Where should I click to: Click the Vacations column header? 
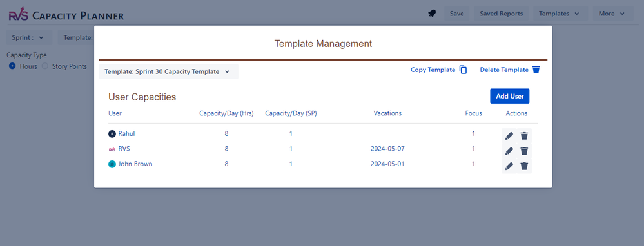click(x=387, y=113)
